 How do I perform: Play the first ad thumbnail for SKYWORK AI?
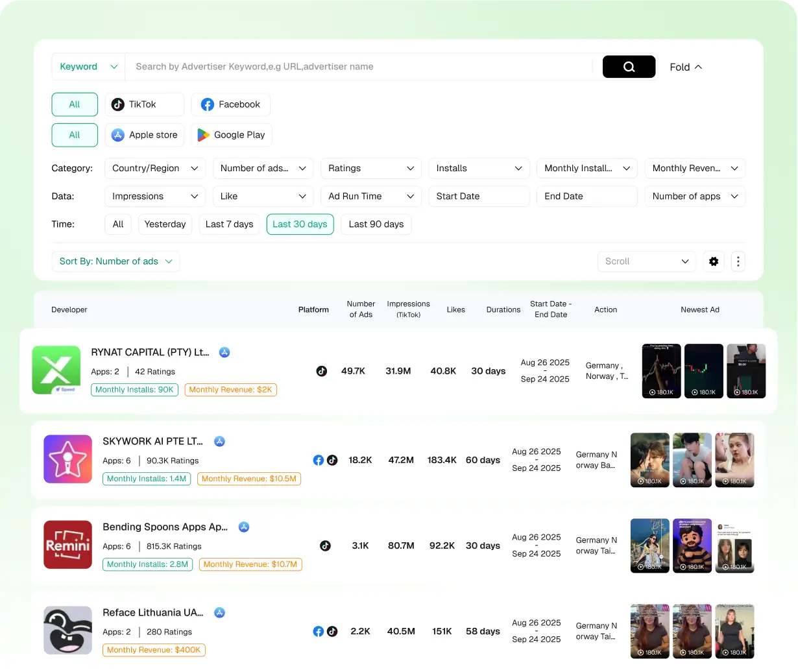tap(649, 460)
